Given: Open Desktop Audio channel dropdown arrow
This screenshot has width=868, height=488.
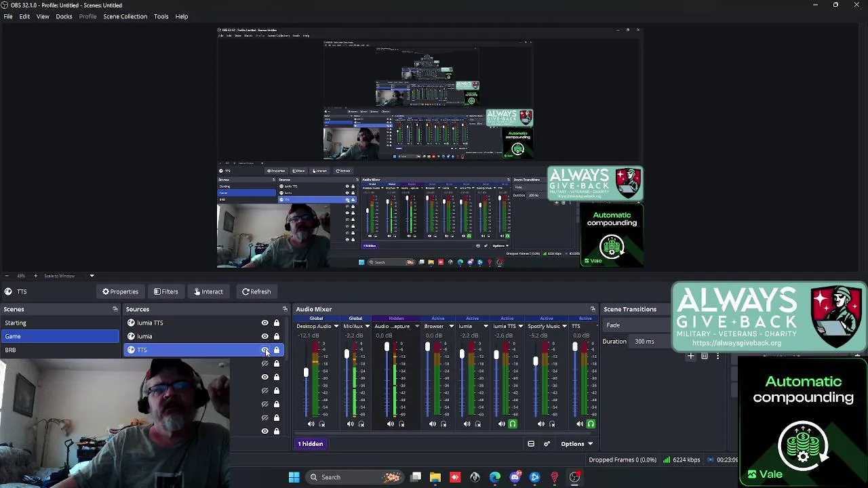Looking at the screenshot, I should [x=336, y=327].
